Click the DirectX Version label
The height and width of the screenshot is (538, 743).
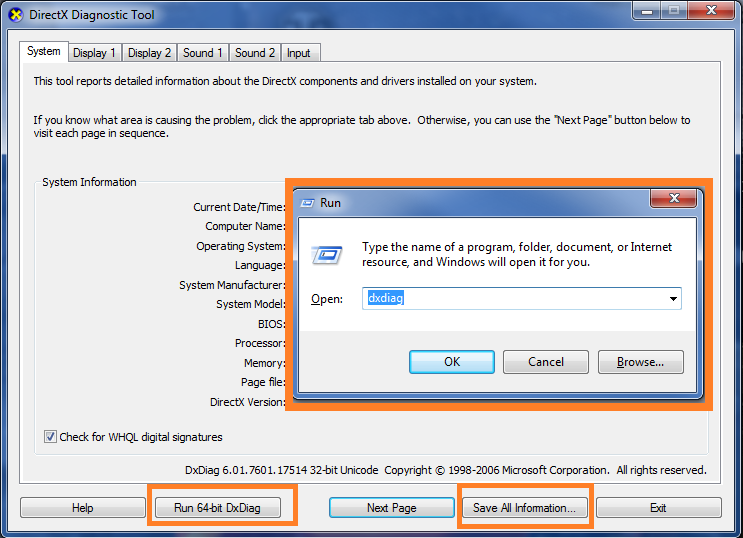coord(247,402)
